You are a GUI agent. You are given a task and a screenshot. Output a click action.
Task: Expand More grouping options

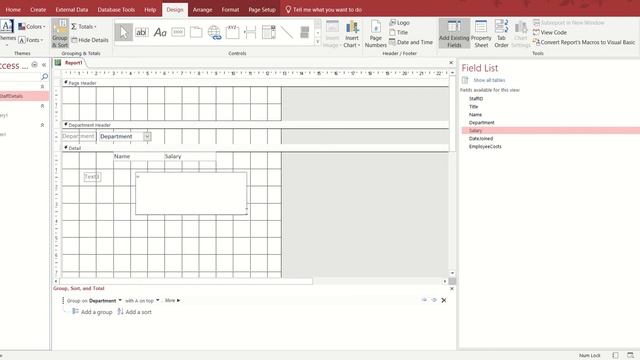click(172, 300)
